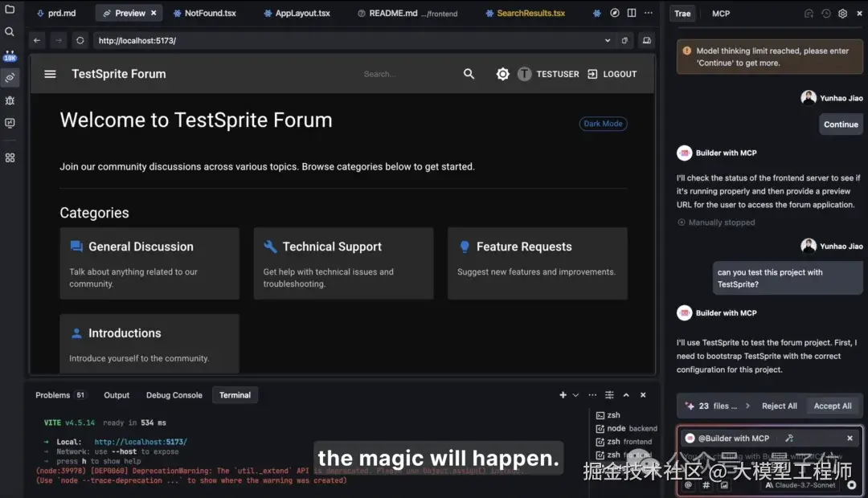Open the Technical Support category card
This screenshot has height=498, width=868.
[x=343, y=263]
